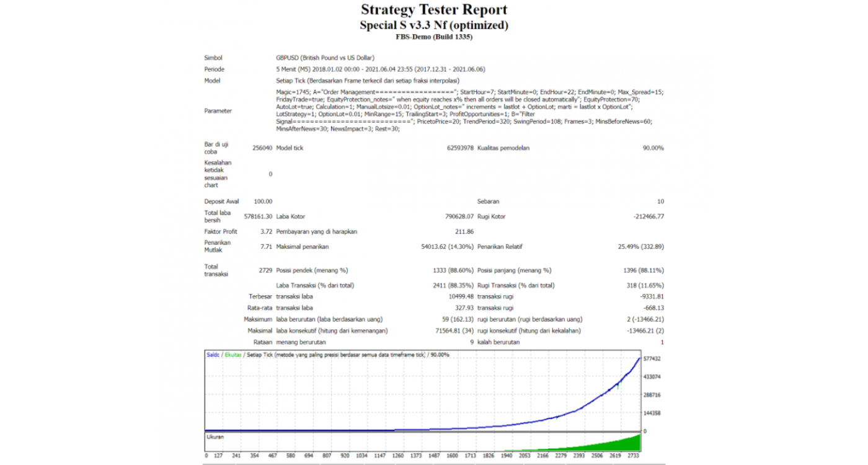Select the GBPUSD symbol description

[325, 58]
